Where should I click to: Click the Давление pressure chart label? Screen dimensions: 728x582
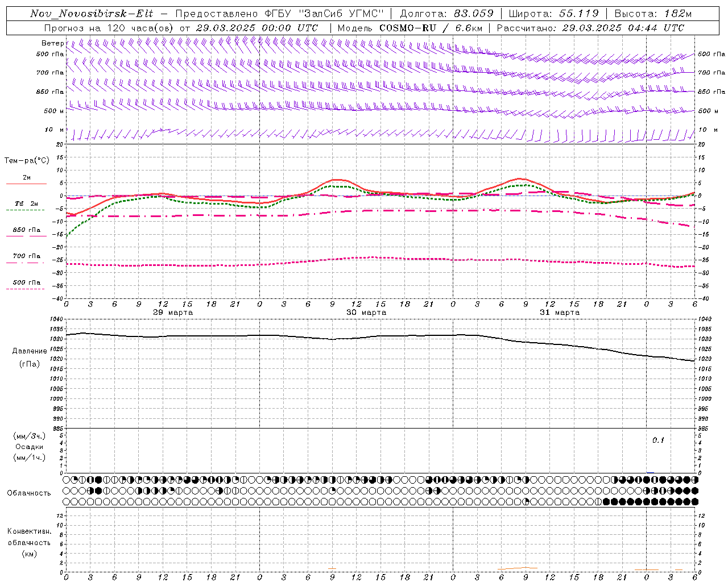pos(29,351)
